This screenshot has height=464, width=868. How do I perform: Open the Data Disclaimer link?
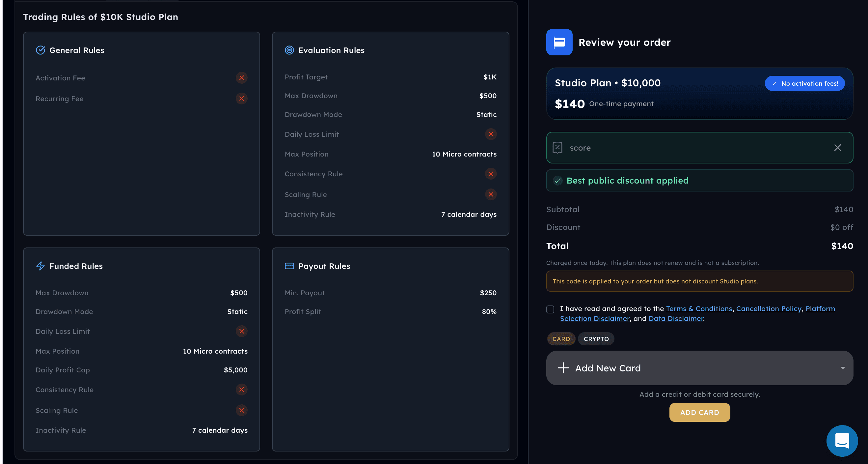(676, 319)
